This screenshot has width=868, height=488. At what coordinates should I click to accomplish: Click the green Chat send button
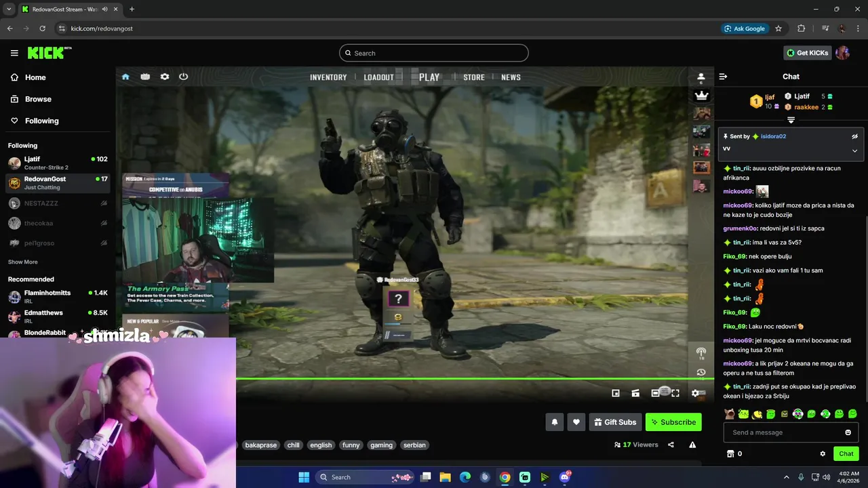846,453
